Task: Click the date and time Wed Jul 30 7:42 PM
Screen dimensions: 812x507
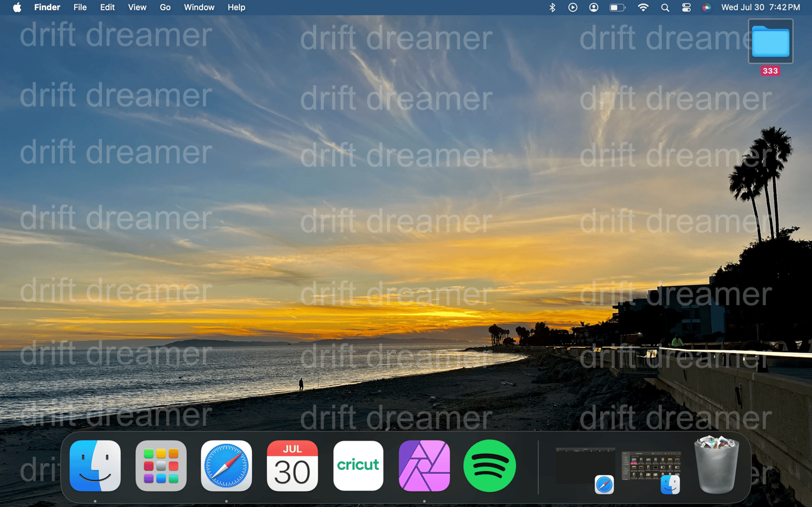Action: [761, 8]
